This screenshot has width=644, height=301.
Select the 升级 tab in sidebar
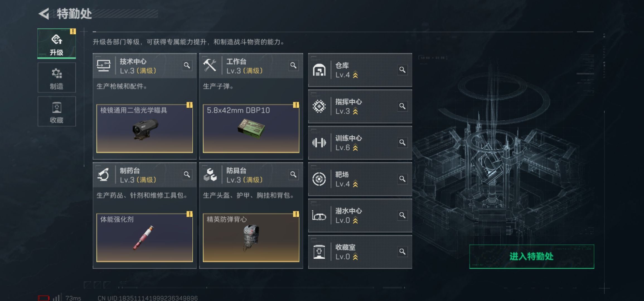57,44
